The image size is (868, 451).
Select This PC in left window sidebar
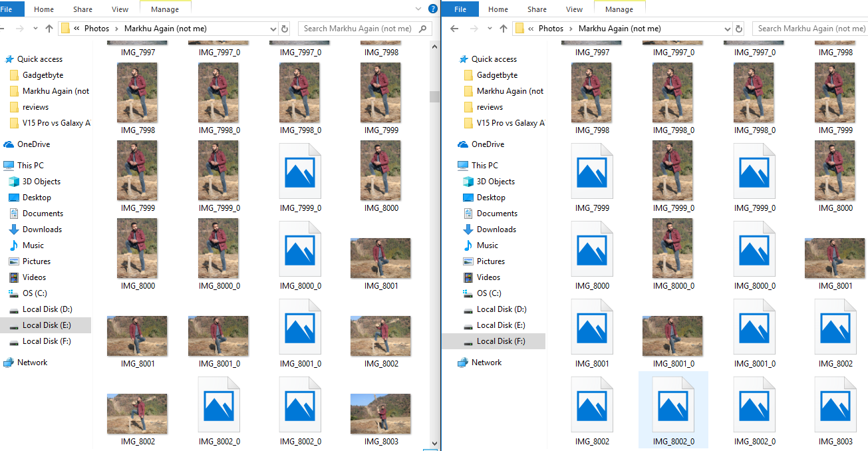(x=23, y=166)
